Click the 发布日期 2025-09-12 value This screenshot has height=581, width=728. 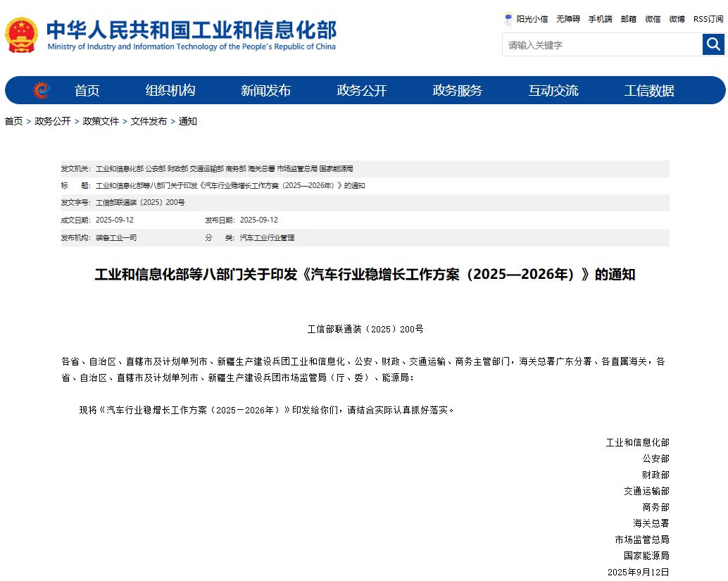[259, 220]
